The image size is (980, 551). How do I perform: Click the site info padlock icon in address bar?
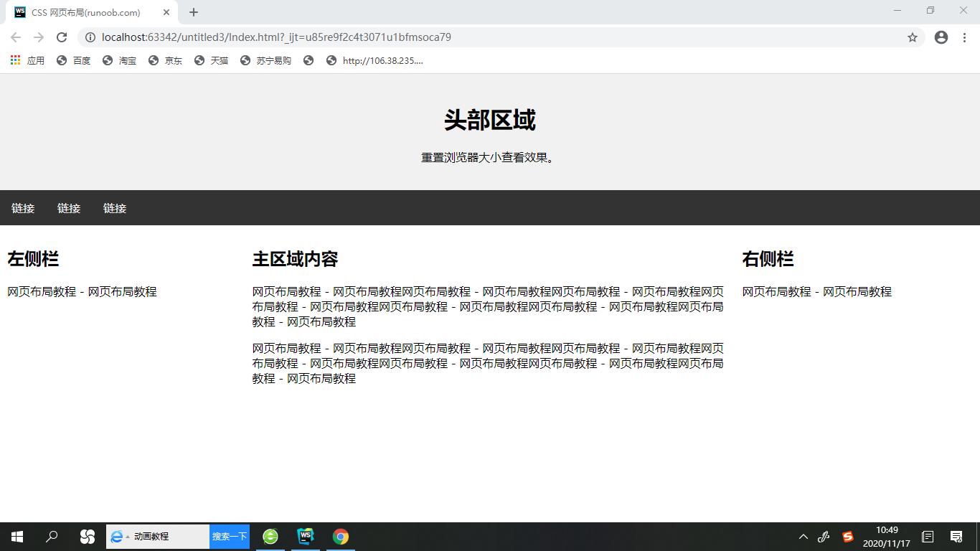click(90, 37)
